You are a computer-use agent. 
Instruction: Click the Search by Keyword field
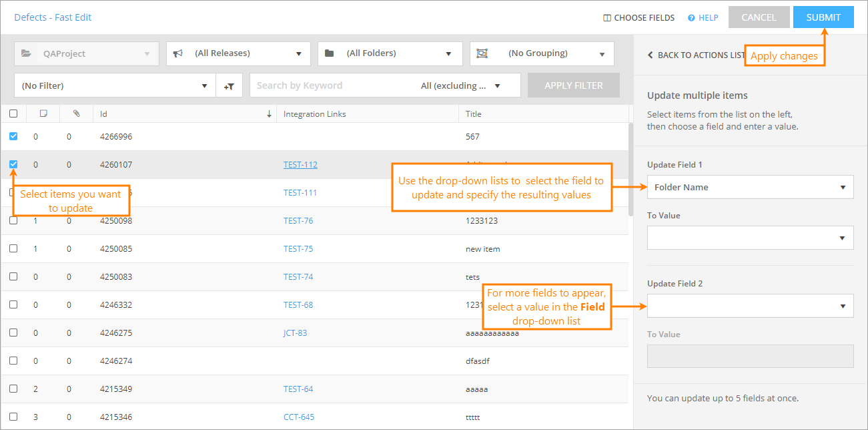coord(334,85)
